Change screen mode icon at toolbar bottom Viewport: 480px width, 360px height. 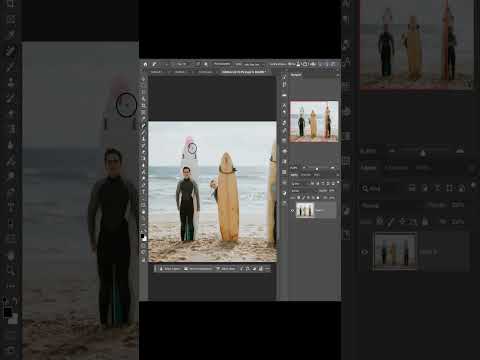click(144, 253)
